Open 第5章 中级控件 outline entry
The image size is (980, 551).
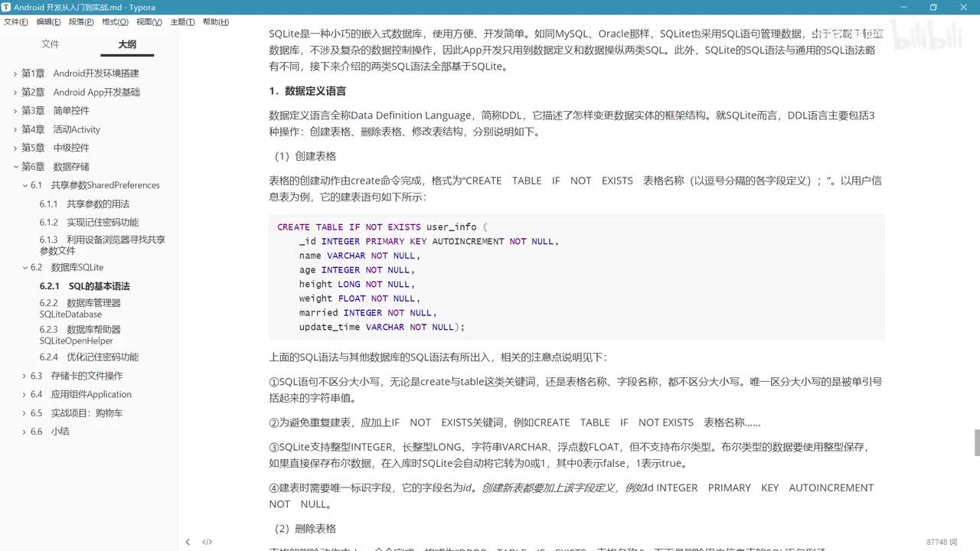[55, 148]
